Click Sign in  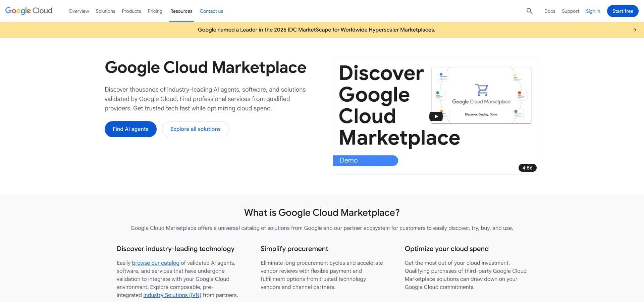[x=593, y=11]
